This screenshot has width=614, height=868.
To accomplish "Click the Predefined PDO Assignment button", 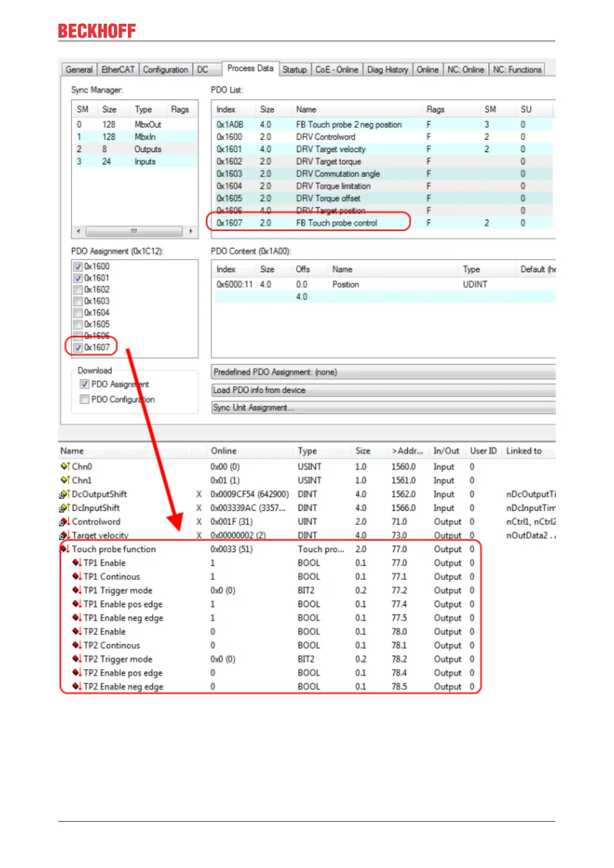I will click(x=384, y=372).
